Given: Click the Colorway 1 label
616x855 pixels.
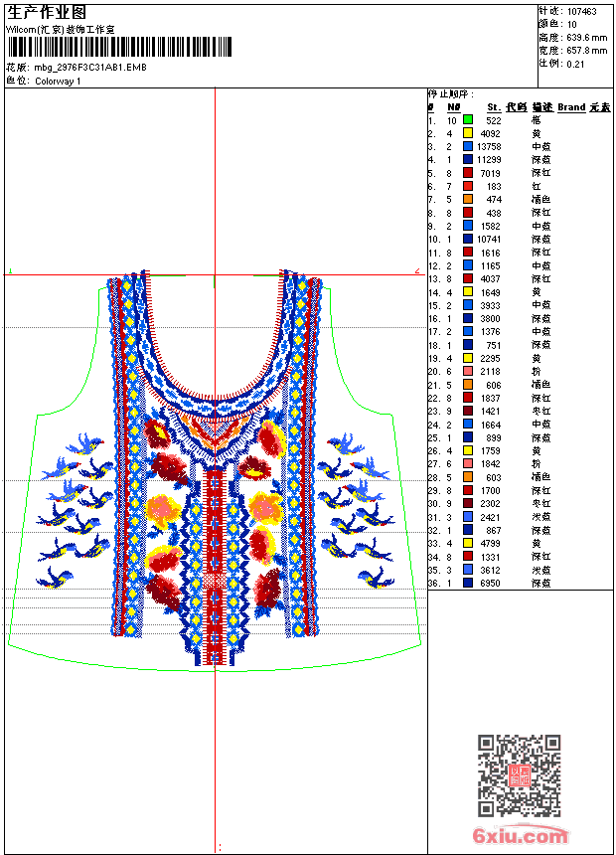Looking at the screenshot, I should [58, 82].
